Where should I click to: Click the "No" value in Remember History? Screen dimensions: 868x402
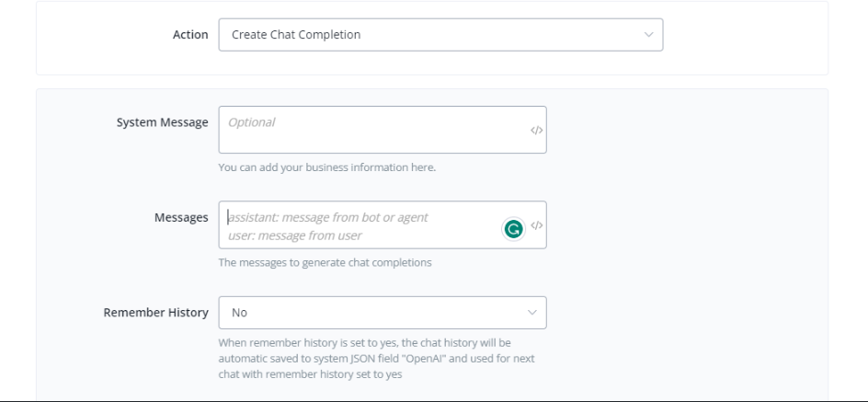(239, 313)
